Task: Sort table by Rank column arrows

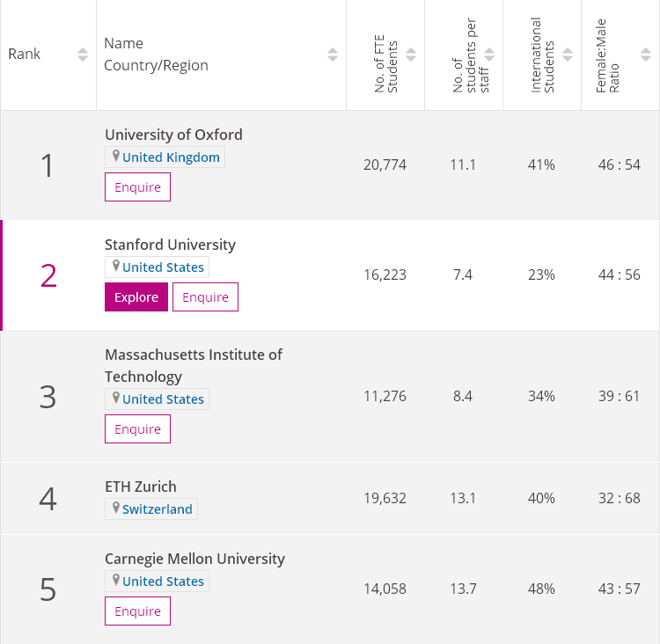Action: [x=83, y=55]
